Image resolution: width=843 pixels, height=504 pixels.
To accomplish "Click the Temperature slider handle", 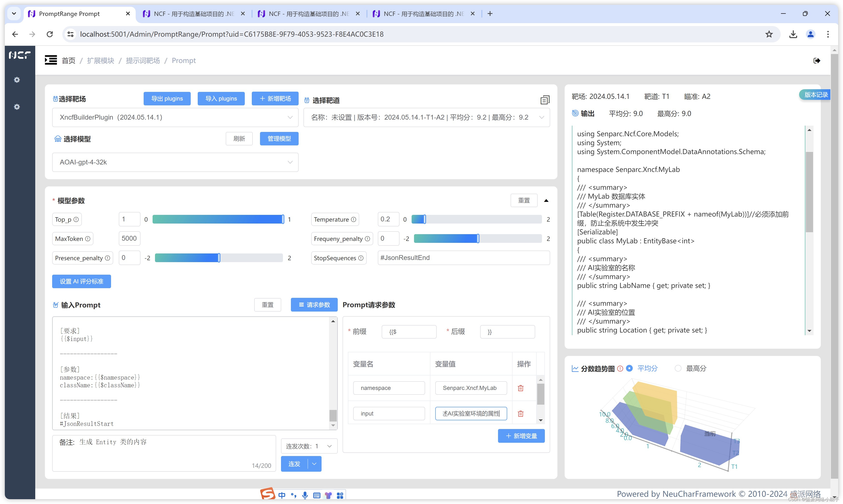I will point(425,219).
